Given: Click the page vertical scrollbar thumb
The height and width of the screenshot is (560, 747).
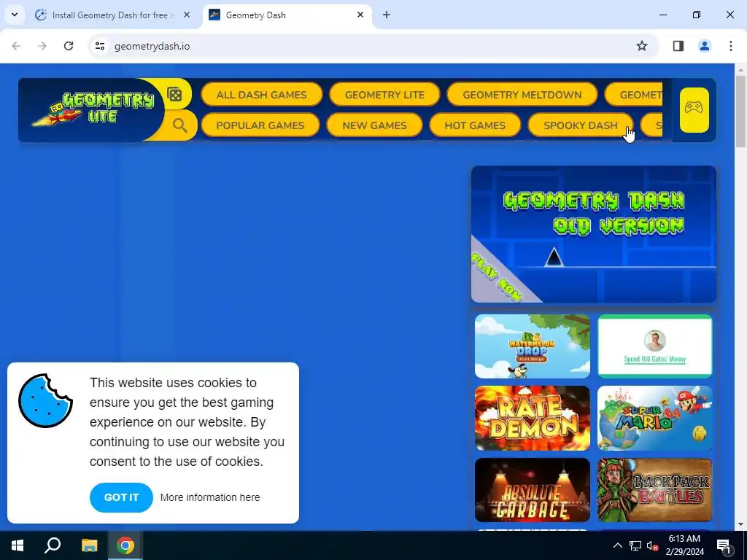Looking at the screenshot, I should [740, 112].
